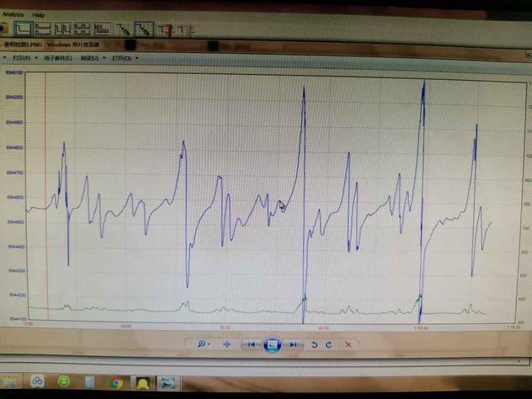Open the 电子邮件(E) email option

[58, 59]
